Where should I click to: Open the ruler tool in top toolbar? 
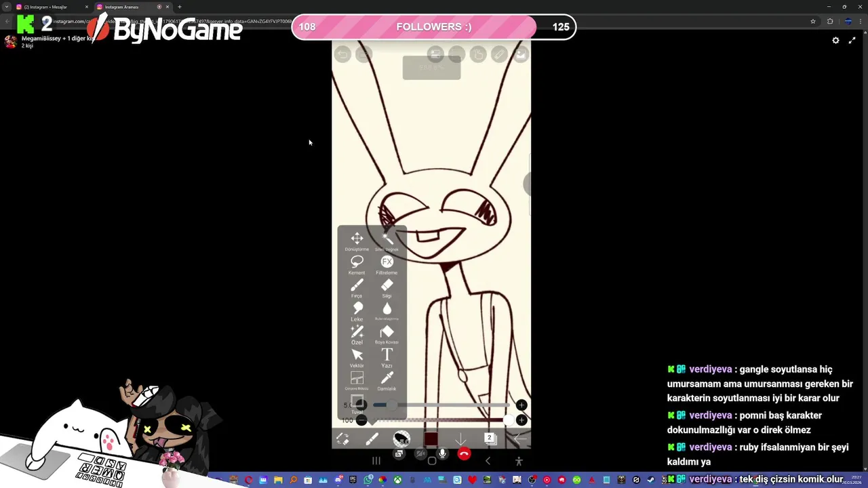tap(499, 54)
